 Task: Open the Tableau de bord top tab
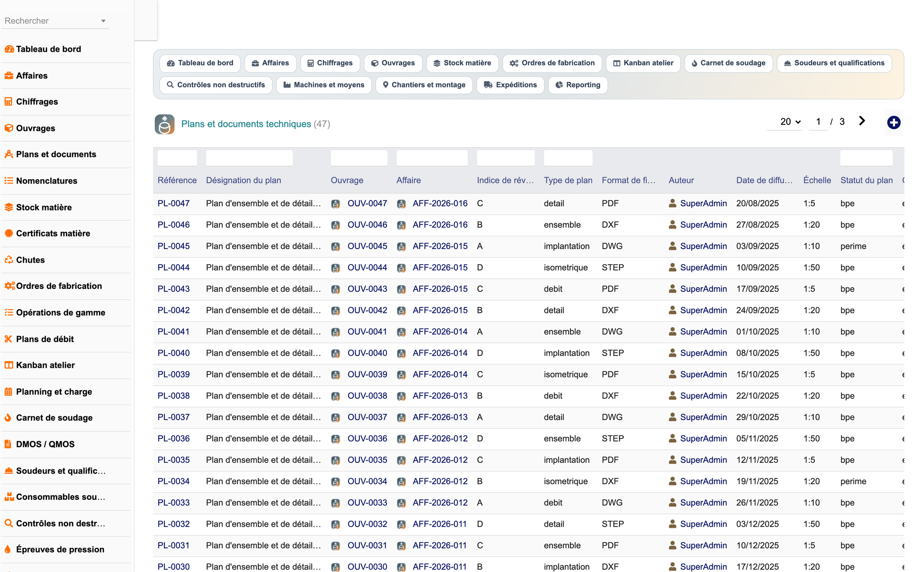pyautogui.click(x=201, y=63)
